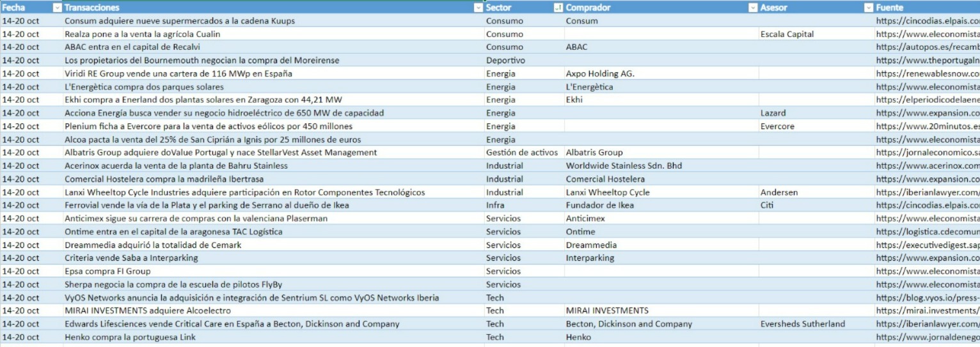Image resolution: width=980 pixels, height=347 pixels.
Task: Select 'ABAC entra en el capital de Recalvi'
Action: pos(273,47)
